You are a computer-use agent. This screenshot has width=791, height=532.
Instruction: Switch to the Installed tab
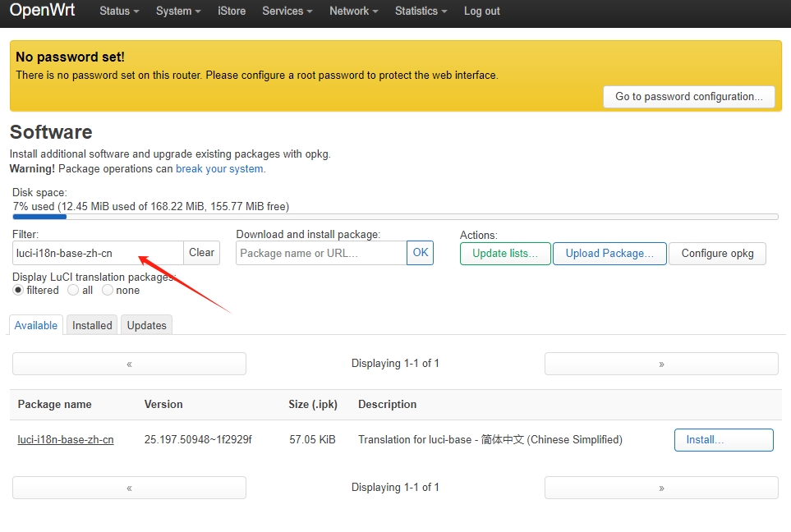coord(92,325)
